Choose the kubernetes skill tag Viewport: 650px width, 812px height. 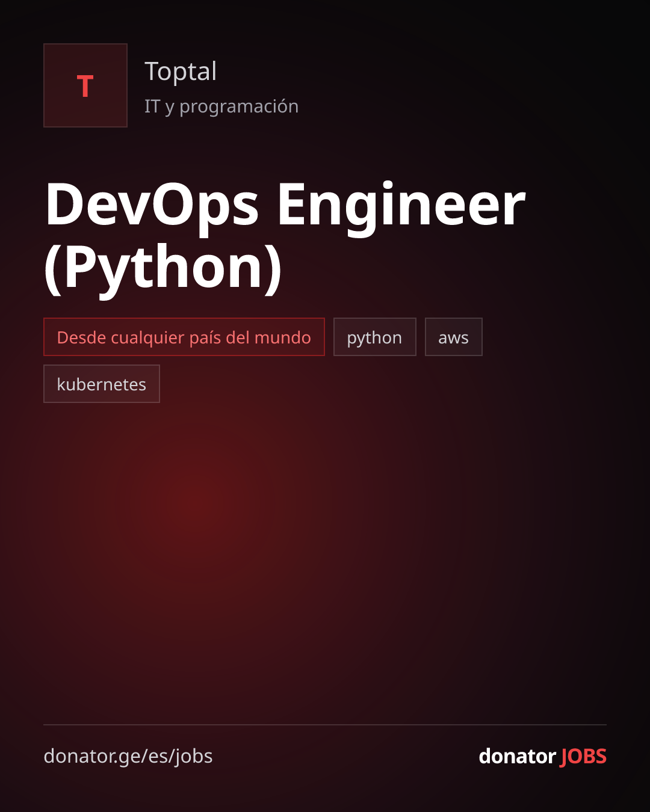point(102,384)
